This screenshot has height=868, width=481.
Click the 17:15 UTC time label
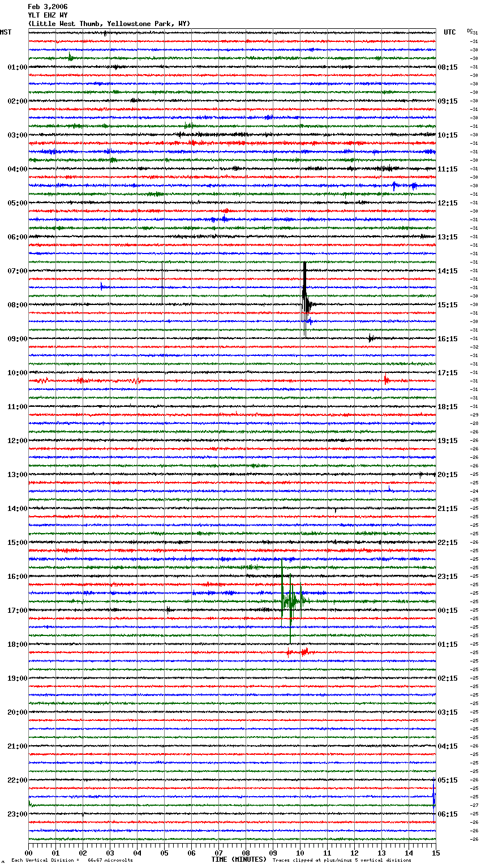448,373
